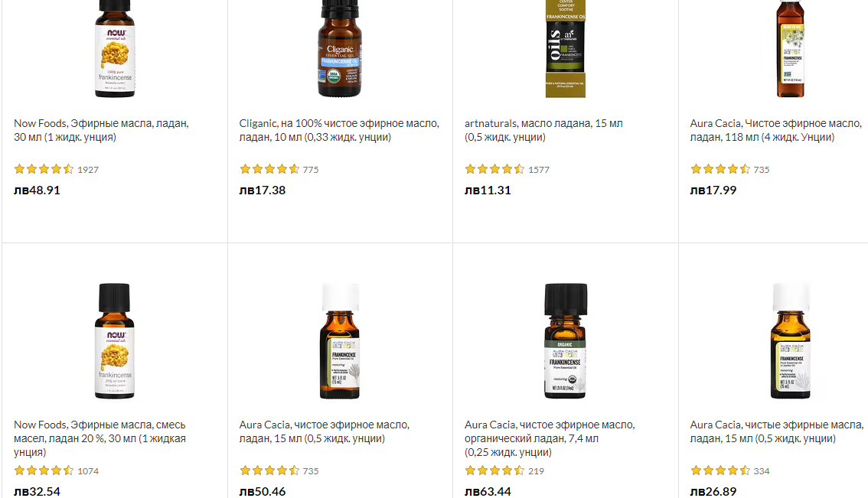This screenshot has height=498, width=868.
Task: Click Cliganic 100% чистое эфирное масло title
Action: (x=339, y=130)
